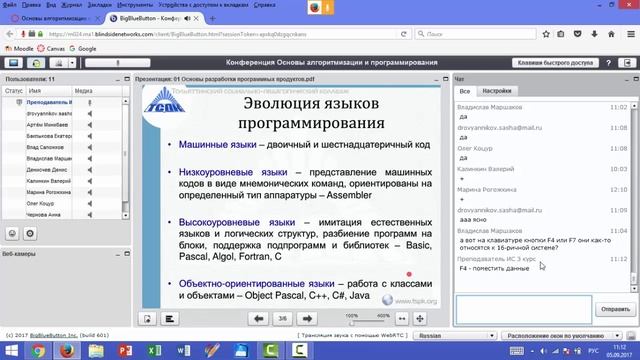
Task: Click the 3/6 slide number button
Action: click(x=282, y=319)
